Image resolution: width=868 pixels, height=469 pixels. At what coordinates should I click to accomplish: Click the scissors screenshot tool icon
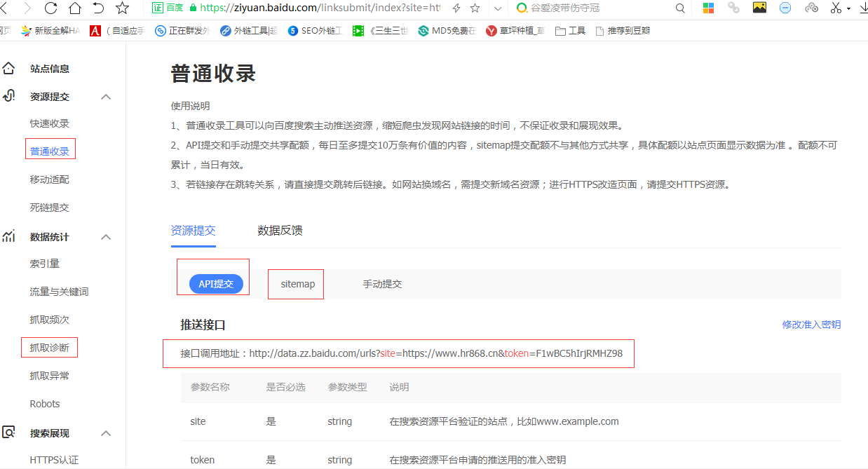coord(836,8)
